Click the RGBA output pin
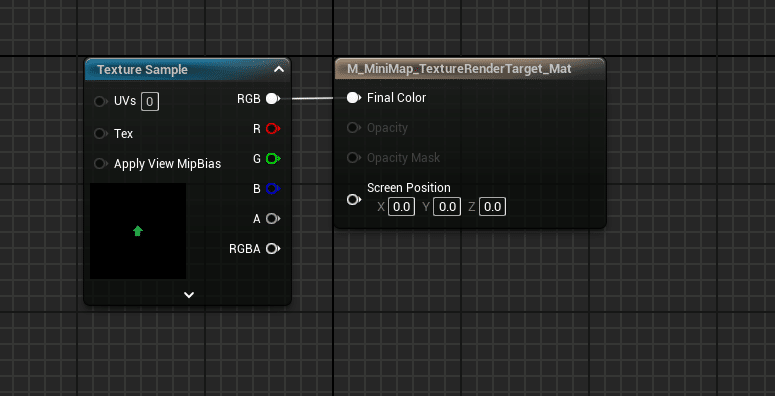Image resolution: width=775 pixels, height=396 pixels. point(273,249)
